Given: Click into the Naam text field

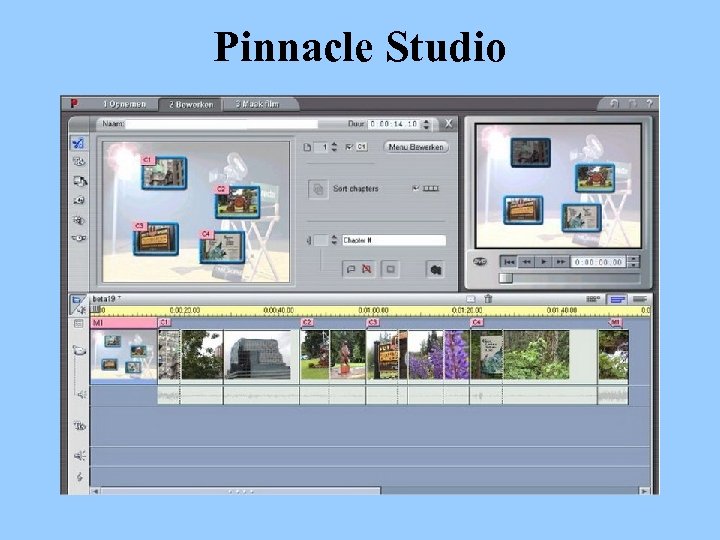Looking at the screenshot, I should (x=221, y=124).
